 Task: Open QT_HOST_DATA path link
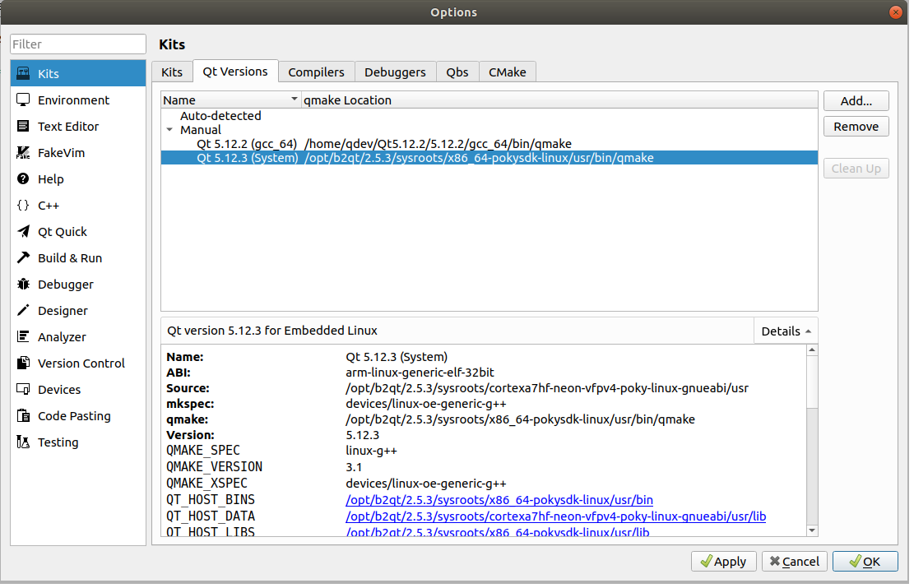click(555, 516)
